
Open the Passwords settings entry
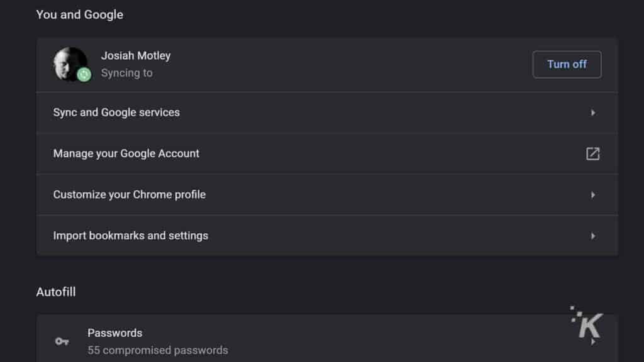(327, 339)
